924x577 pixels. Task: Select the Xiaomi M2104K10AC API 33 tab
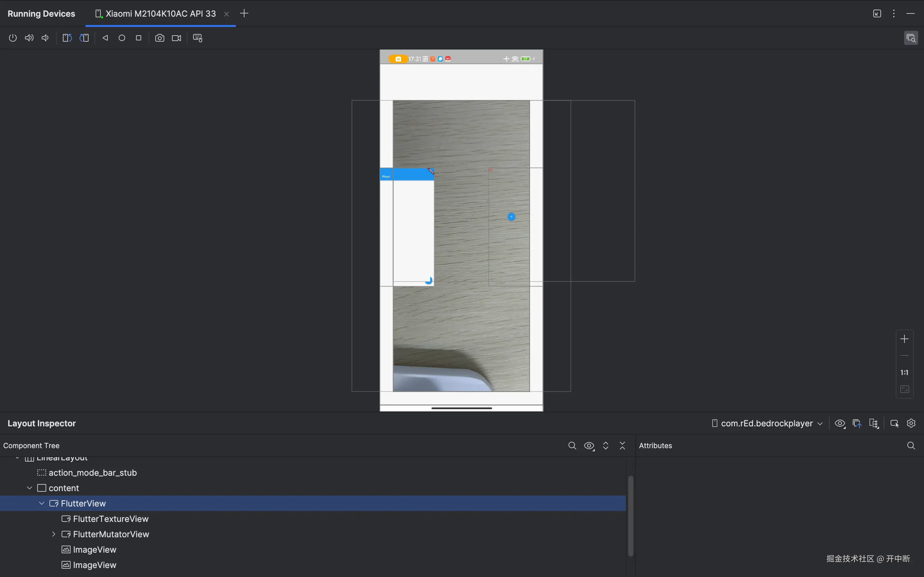pos(160,14)
